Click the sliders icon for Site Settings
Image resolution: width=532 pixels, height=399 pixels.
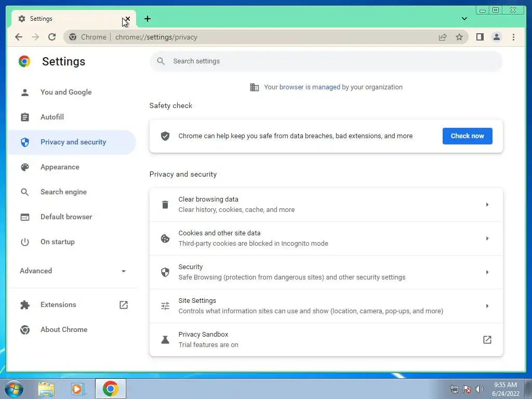click(165, 306)
